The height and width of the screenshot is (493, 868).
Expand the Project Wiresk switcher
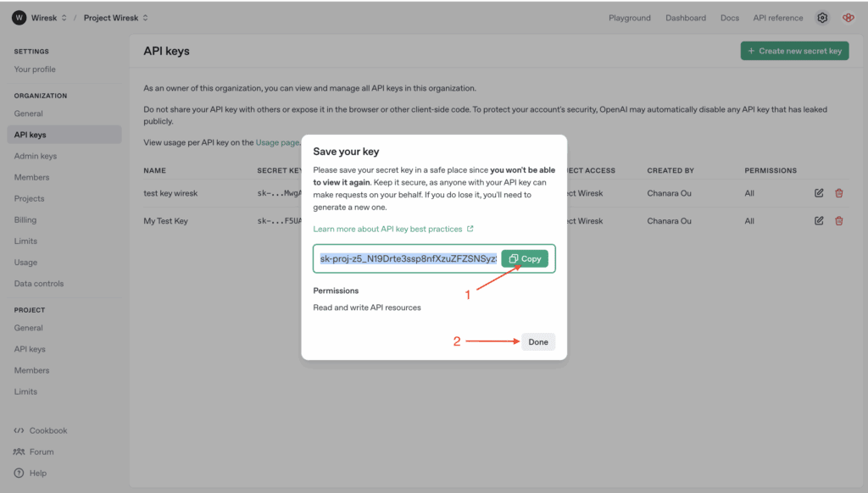click(146, 18)
